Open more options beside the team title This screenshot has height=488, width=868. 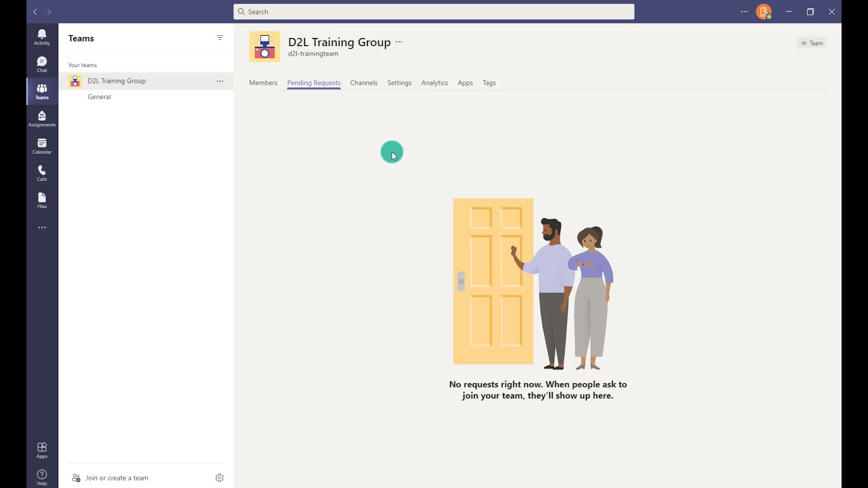coord(399,42)
